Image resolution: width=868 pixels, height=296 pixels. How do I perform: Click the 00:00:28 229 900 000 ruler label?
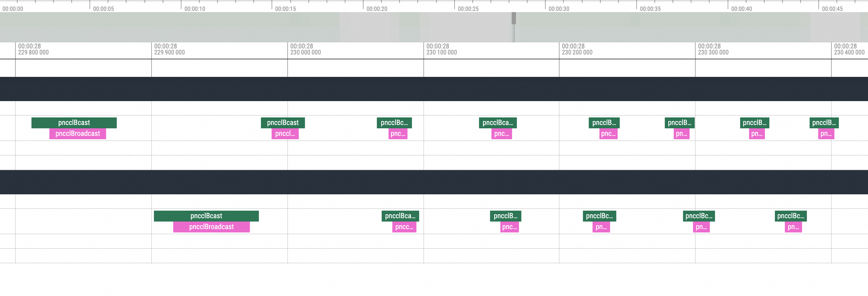tap(169, 49)
